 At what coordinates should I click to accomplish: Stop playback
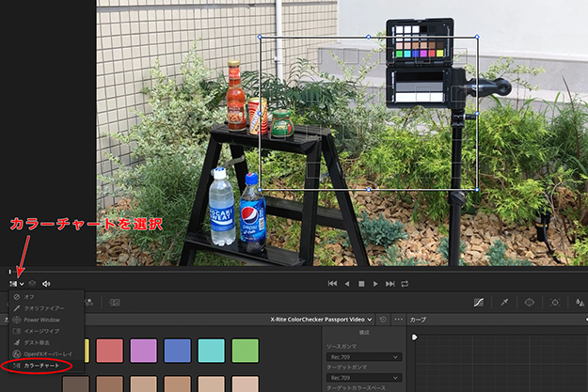tap(361, 283)
